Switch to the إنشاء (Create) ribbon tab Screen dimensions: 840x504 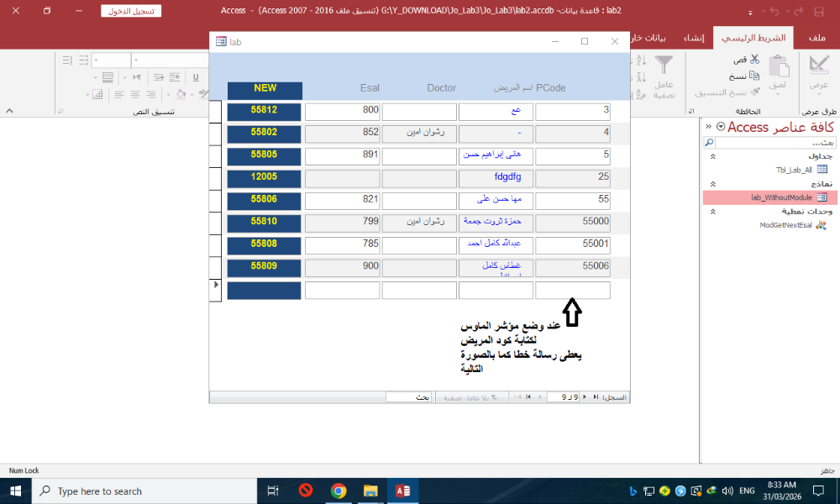pos(692,39)
